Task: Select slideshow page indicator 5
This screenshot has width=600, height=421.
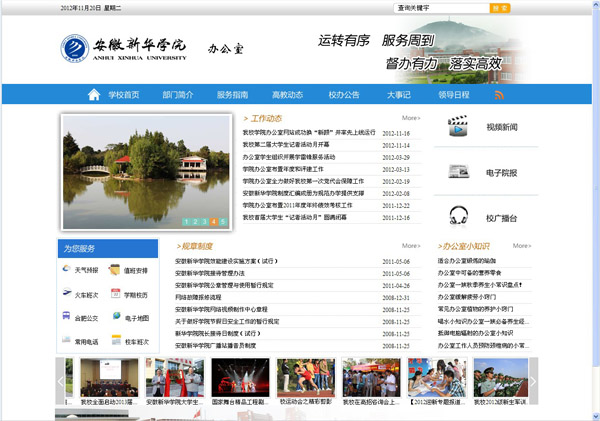Action: pos(223,221)
